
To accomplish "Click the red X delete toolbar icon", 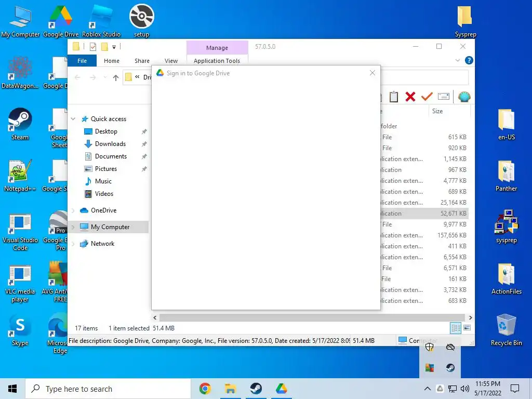I will pos(410,97).
